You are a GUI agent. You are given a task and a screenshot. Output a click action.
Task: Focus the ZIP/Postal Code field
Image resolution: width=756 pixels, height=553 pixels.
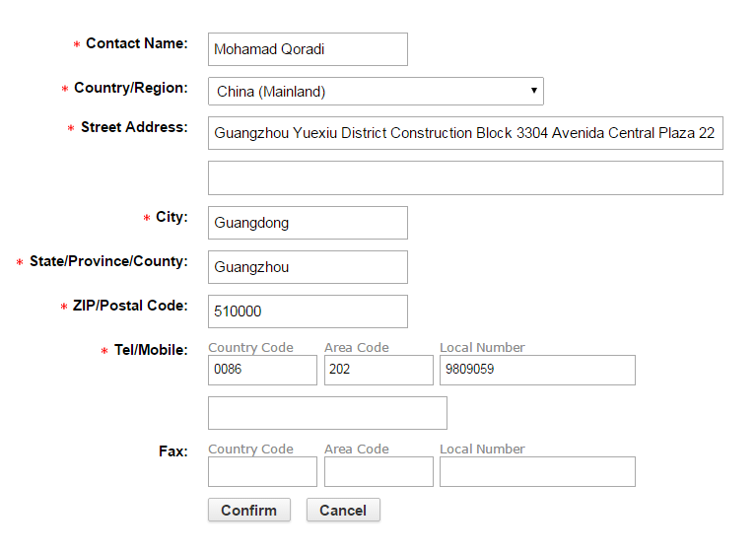point(308,311)
